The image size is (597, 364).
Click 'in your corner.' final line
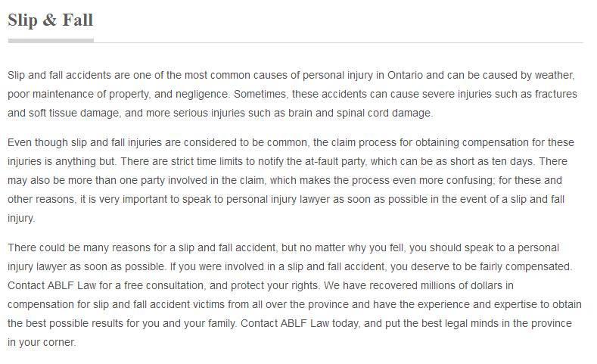tap(42, 342)
